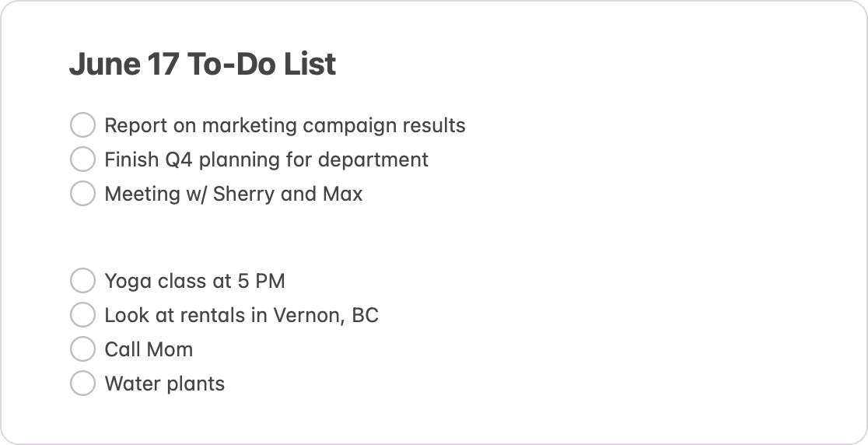Viewport: 868px width, 445px height.
Task: Place cursor in the "Water plants" text
Action: (x=164, y=384)
